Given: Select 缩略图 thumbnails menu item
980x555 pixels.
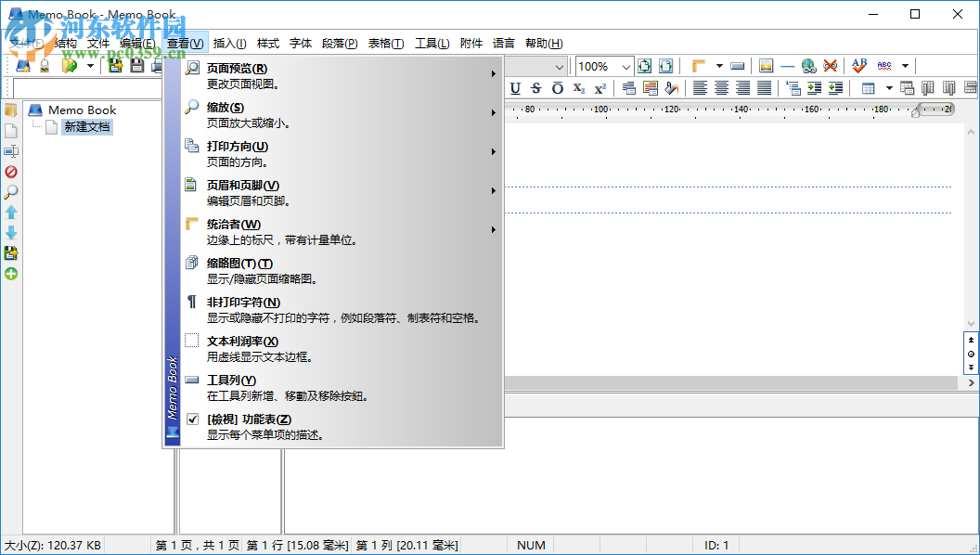Looking at the screenshot, I should coord(342,271).
